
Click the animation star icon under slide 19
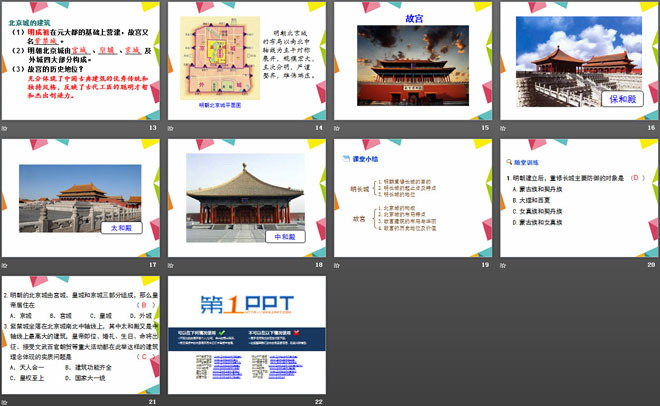click(x=337, y=265)
